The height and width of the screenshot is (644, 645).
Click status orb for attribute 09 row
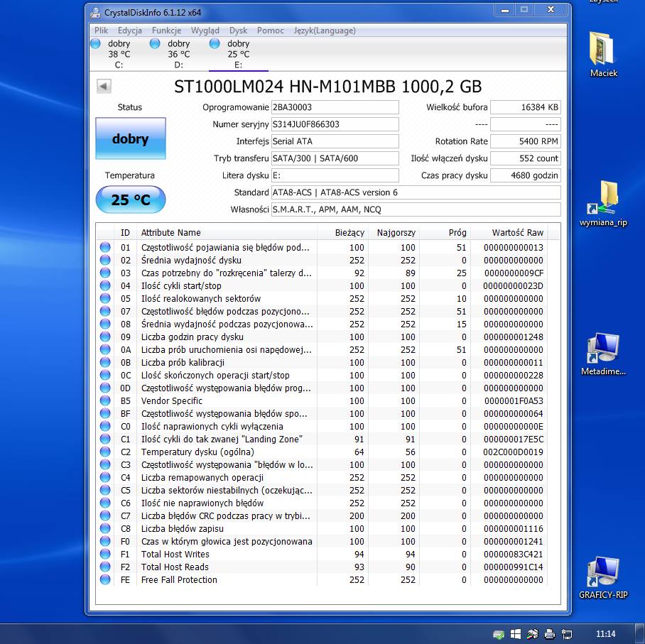click(x=105, y=337)
